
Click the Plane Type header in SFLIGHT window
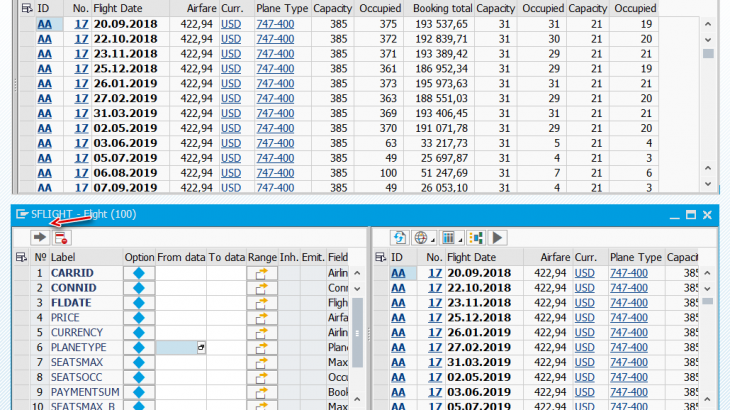tap(635, 257)
